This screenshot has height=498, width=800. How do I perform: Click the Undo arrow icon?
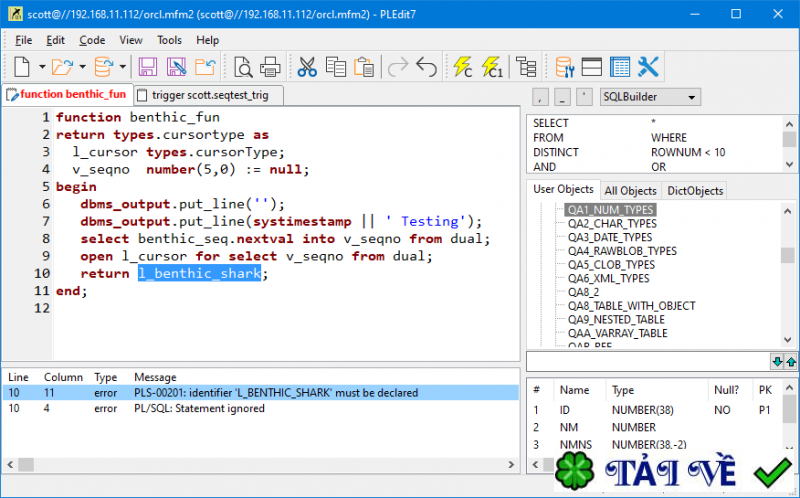click(x=427, y=67)
